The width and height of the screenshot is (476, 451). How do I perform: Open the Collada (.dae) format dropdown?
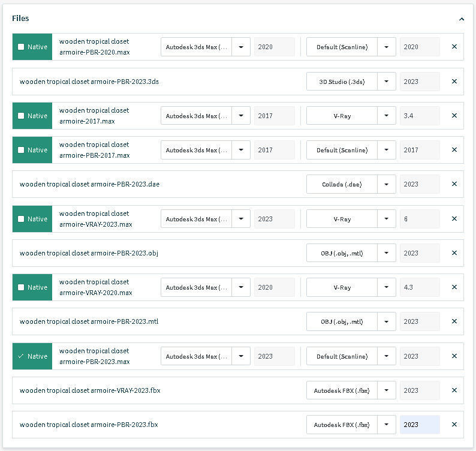pos(387,185)
